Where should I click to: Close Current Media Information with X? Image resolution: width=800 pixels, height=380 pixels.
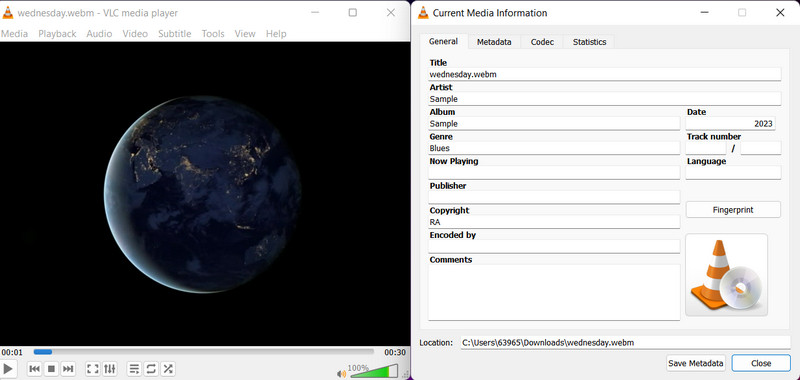[x=780, y=13]
